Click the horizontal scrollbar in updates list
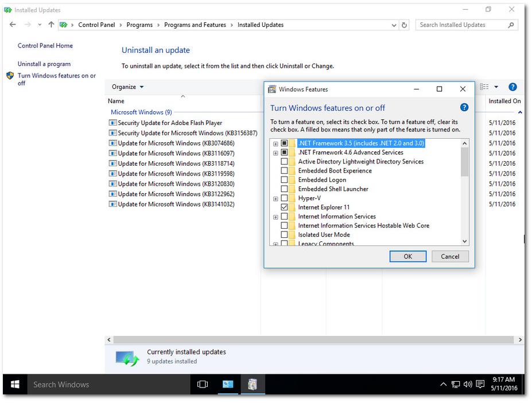Screen dimensions: 532x403 coord(313,339)
